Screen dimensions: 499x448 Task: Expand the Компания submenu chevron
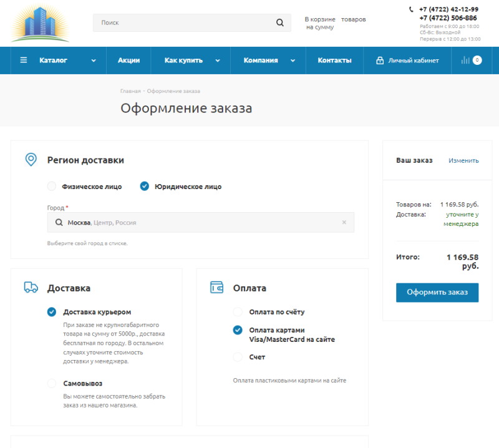292,61
